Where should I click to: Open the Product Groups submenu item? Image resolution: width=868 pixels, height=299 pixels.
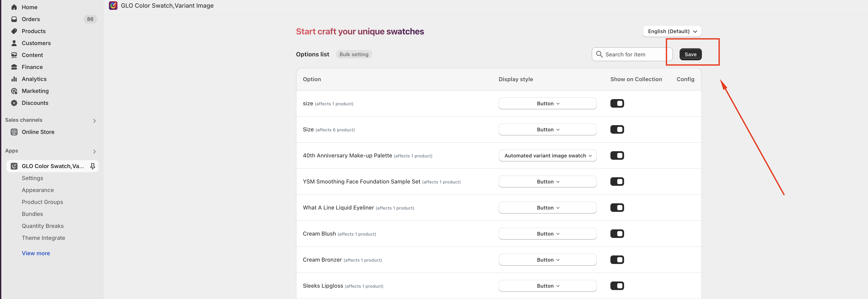[43, 202]
